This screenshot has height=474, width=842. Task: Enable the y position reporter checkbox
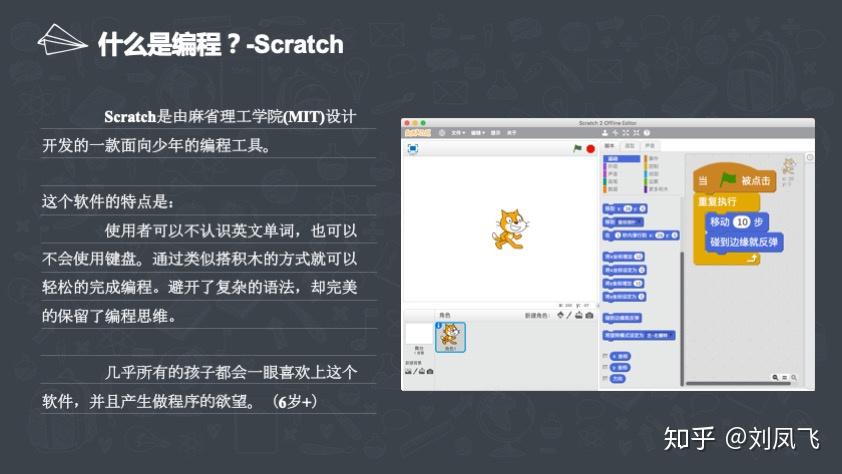point(606,367)
